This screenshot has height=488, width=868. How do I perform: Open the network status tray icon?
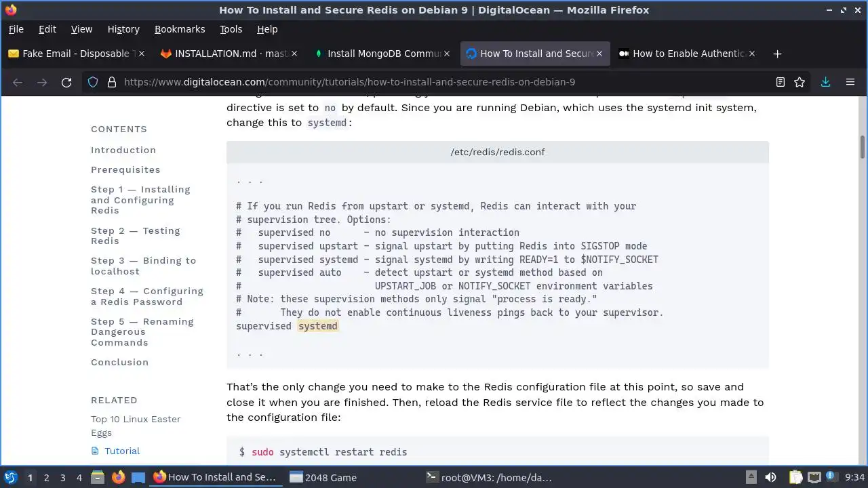pos(814,477)
